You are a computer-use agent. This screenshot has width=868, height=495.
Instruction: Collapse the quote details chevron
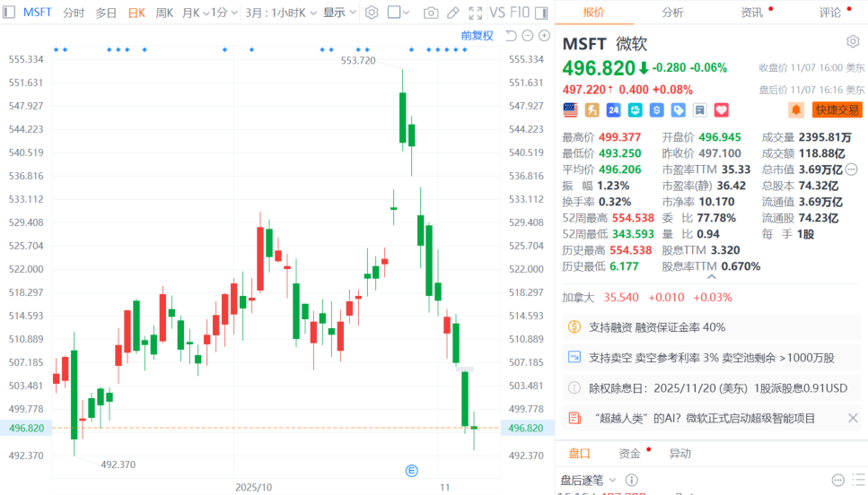pos(711,276)
